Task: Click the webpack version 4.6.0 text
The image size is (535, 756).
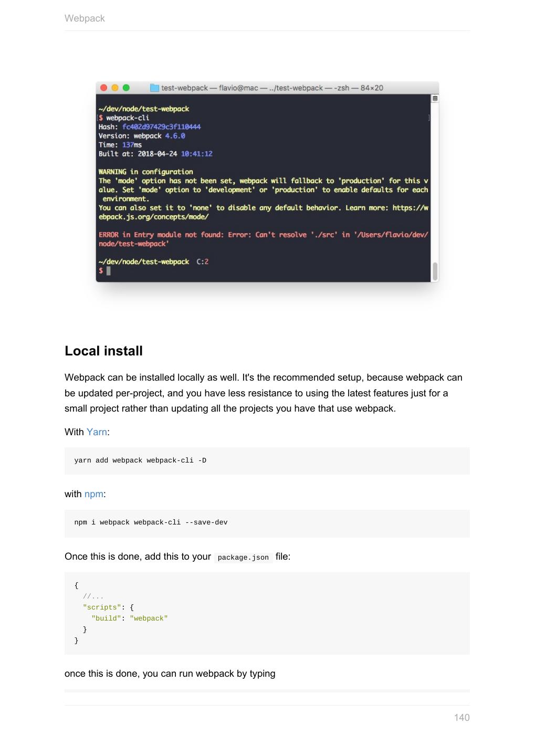Action: [x=175, y=136]
